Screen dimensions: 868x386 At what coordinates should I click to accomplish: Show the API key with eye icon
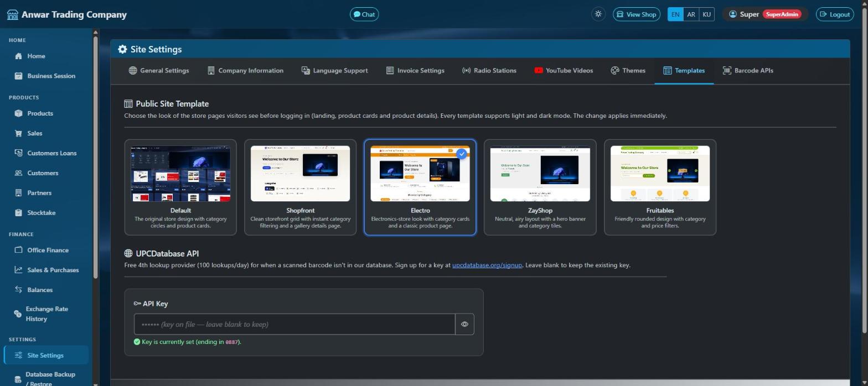[464, 324]
